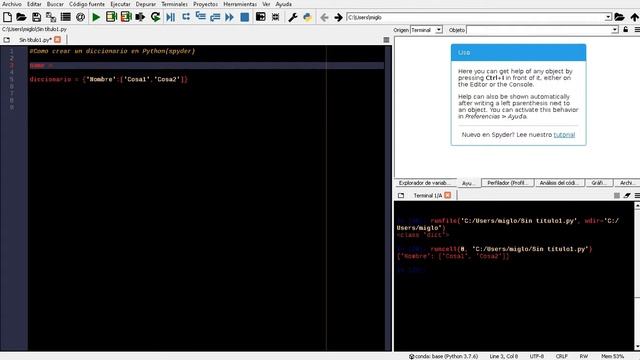Switch to the Explorador de variables tab
The height and width of the screenshot is (360, 640).
424,183
